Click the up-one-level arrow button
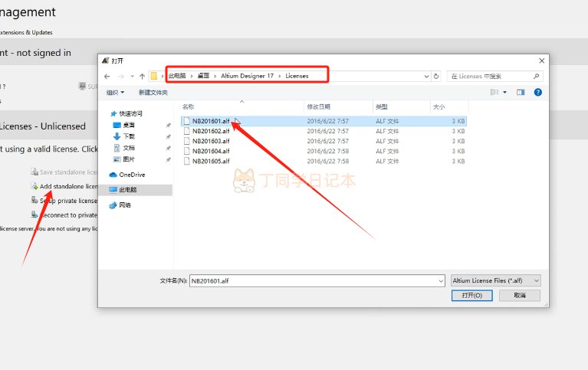Image resolution: width=588 pixels, height=370 pixels. [142, 76]
